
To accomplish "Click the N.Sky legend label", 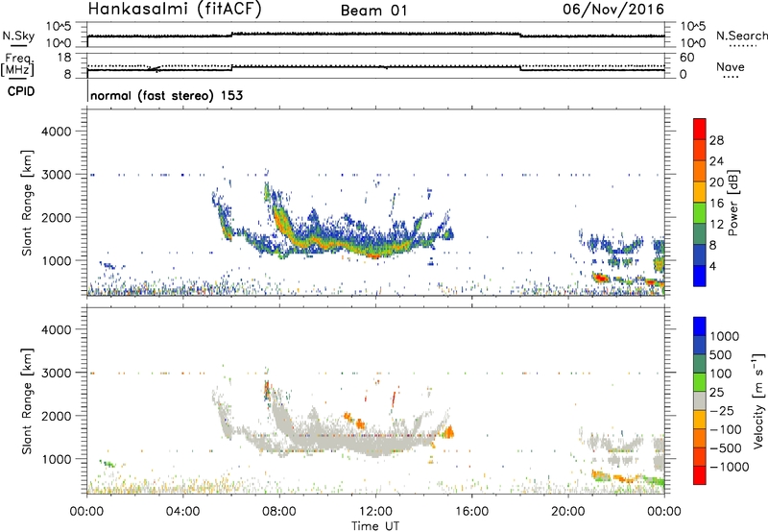I will (x=18, y=36).
